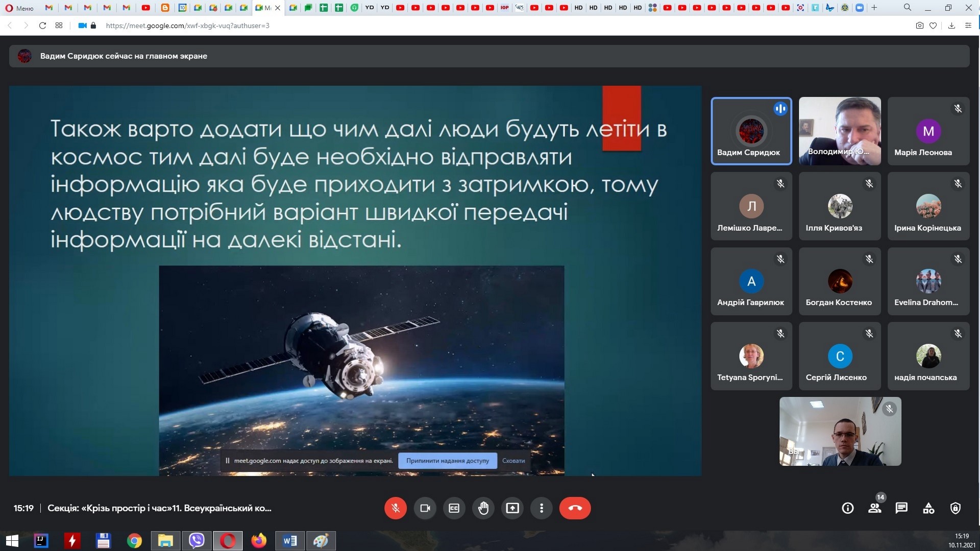980x551 pixels.
Task: Click 'Припинити надання доступу' button
Action: point(447,461)
